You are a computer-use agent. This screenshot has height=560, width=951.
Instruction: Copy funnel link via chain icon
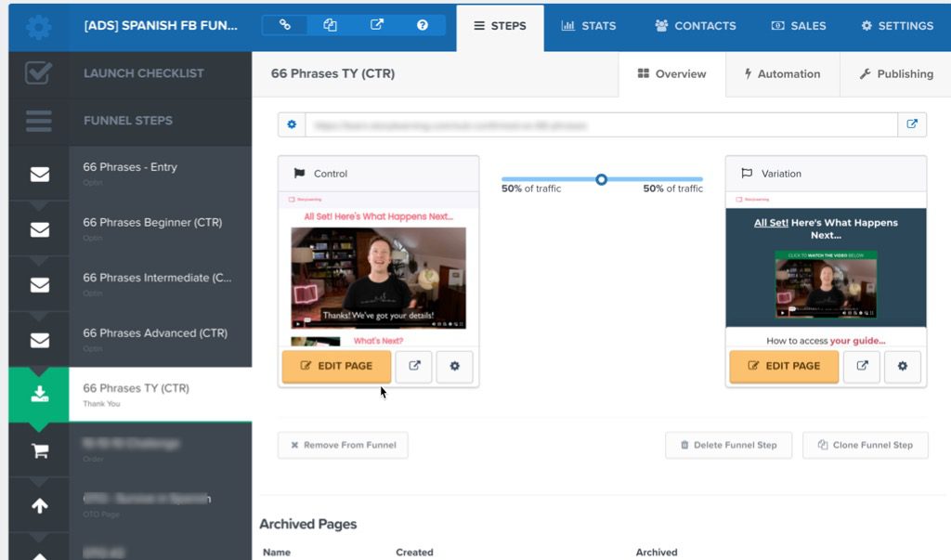[284, 25]
